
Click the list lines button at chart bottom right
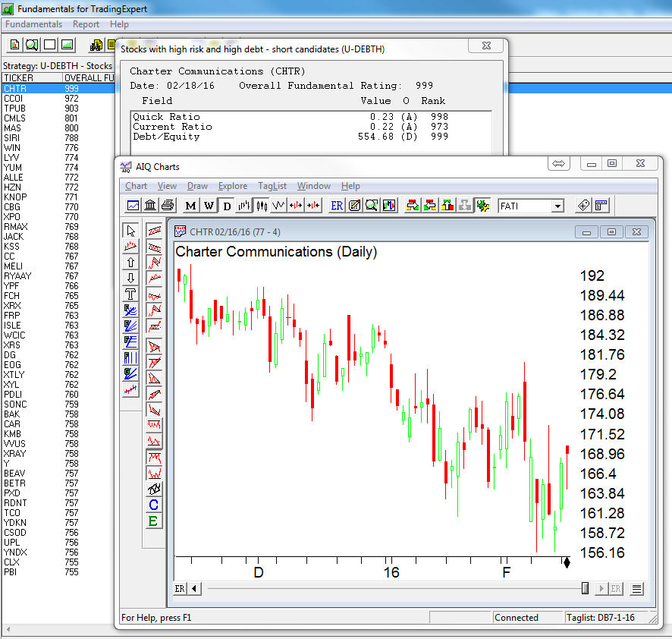(637, 589)
